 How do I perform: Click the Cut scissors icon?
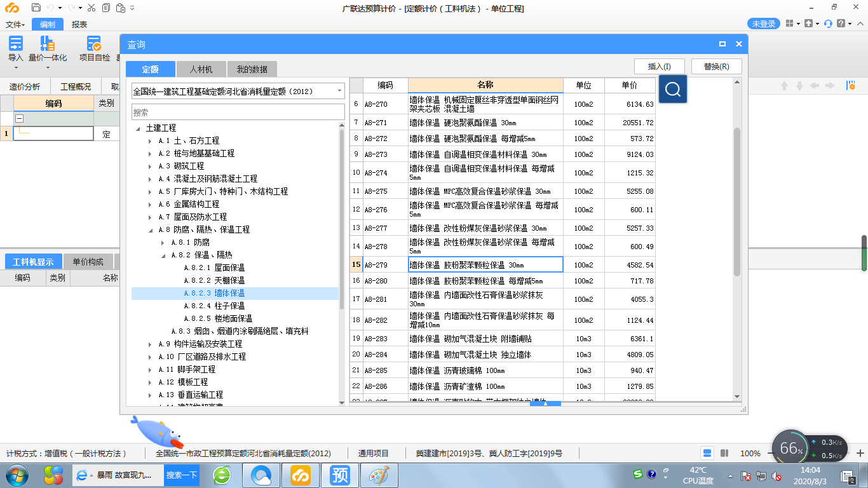pyautogui.click(x=91, y=8)
